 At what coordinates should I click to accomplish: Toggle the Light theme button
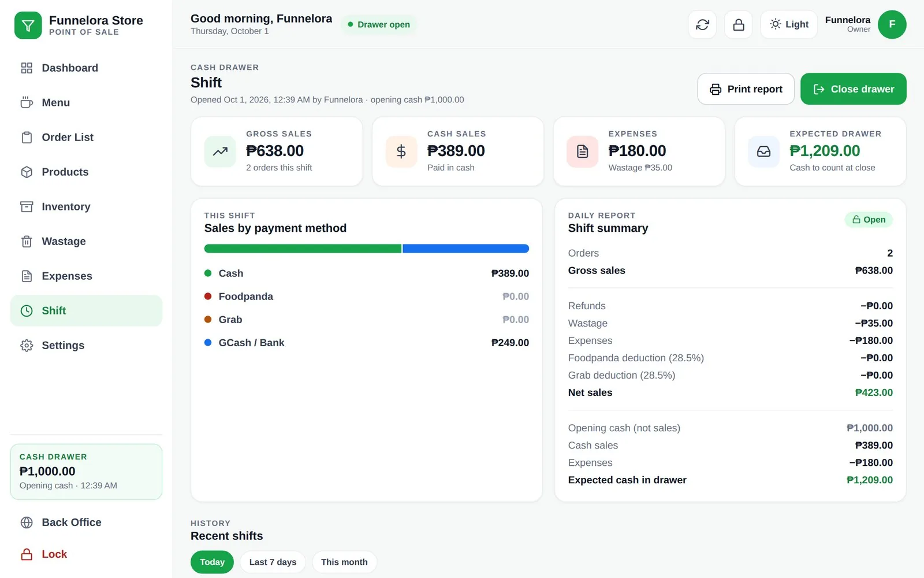point(789,25)
